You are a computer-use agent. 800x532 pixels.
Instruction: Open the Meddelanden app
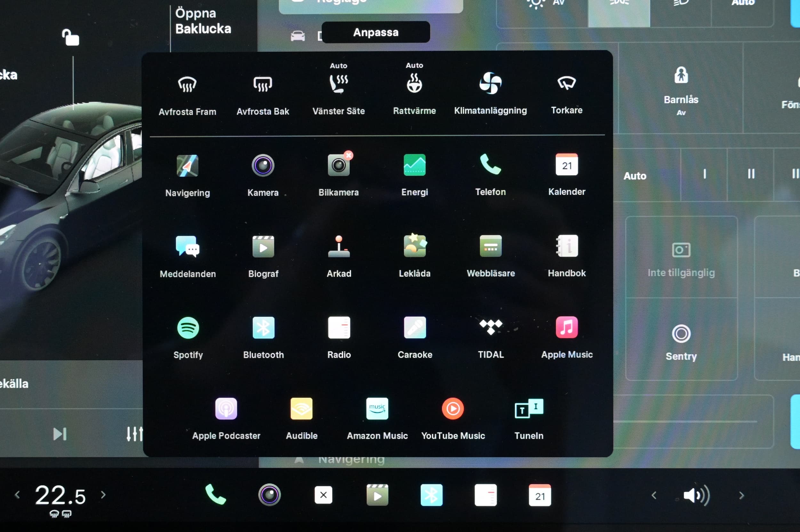click(188, 247)
